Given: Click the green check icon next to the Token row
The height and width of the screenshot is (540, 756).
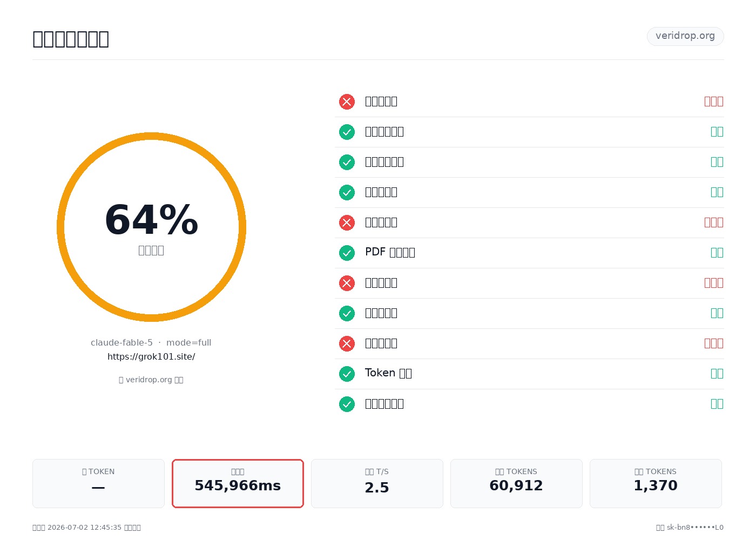Looking at the screenshot, I should (347, 374).
